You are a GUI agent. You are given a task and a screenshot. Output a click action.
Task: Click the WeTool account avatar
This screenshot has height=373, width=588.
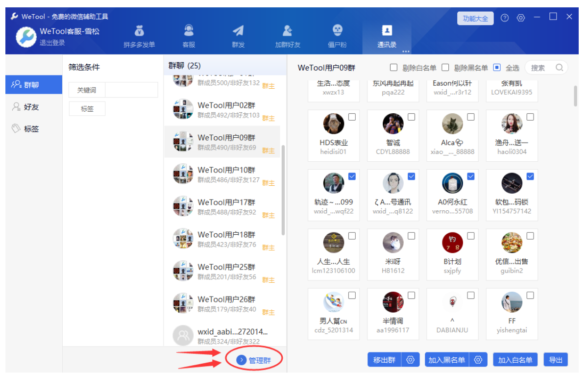(26, 37)
